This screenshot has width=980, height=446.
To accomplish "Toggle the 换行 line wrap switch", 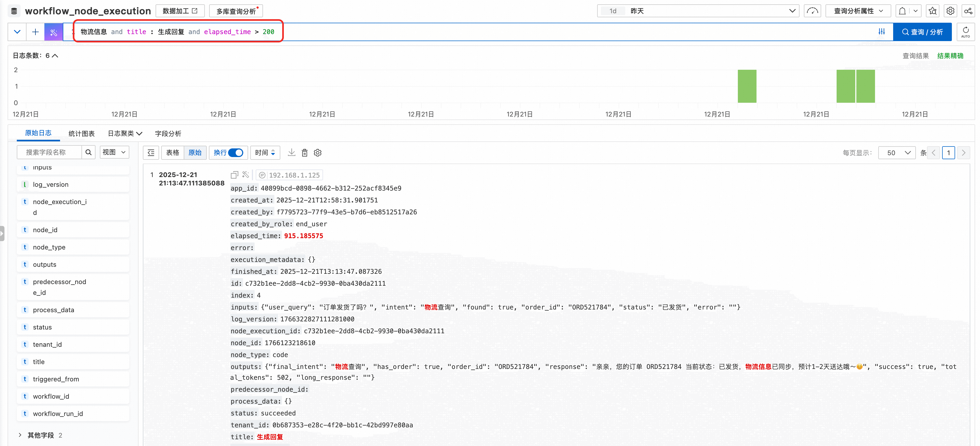I will [236, 152].
